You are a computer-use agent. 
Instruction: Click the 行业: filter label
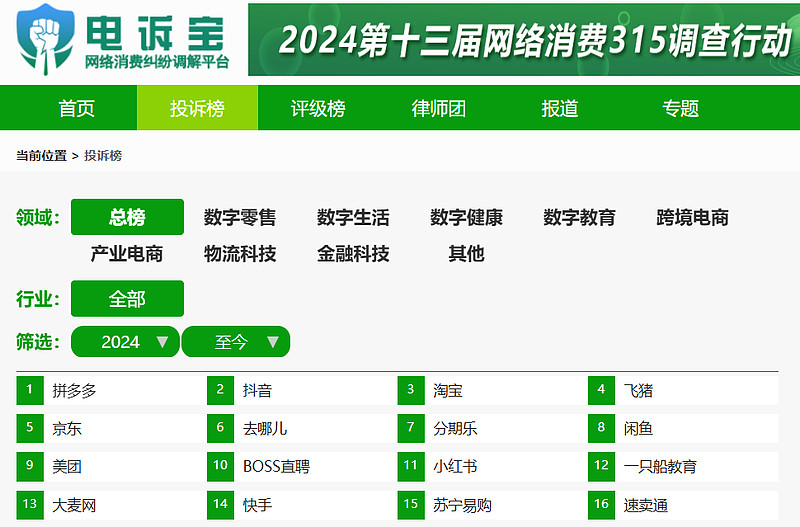[x=38, y=299]
